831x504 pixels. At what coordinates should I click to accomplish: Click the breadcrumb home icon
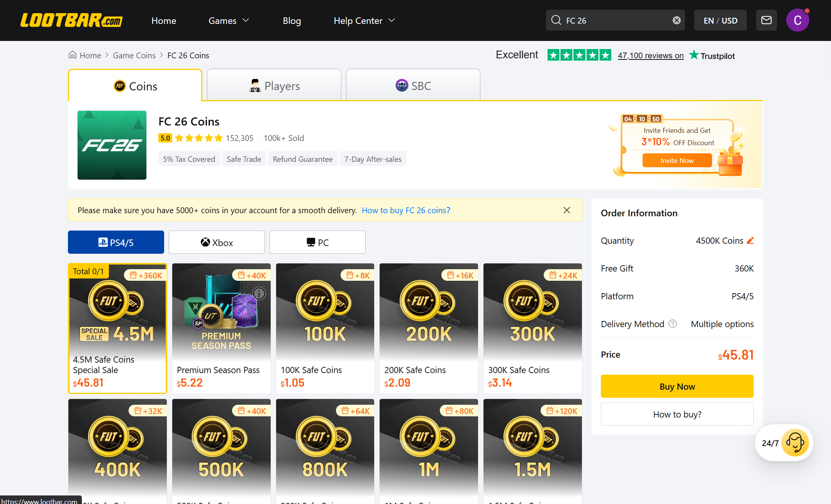coord(72,55)
